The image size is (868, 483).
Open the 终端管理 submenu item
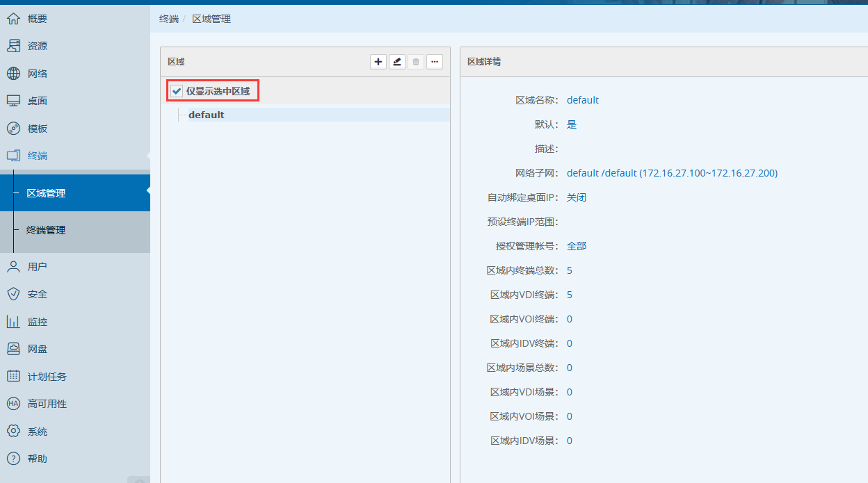pyautogui.click(x=46, y=230)
